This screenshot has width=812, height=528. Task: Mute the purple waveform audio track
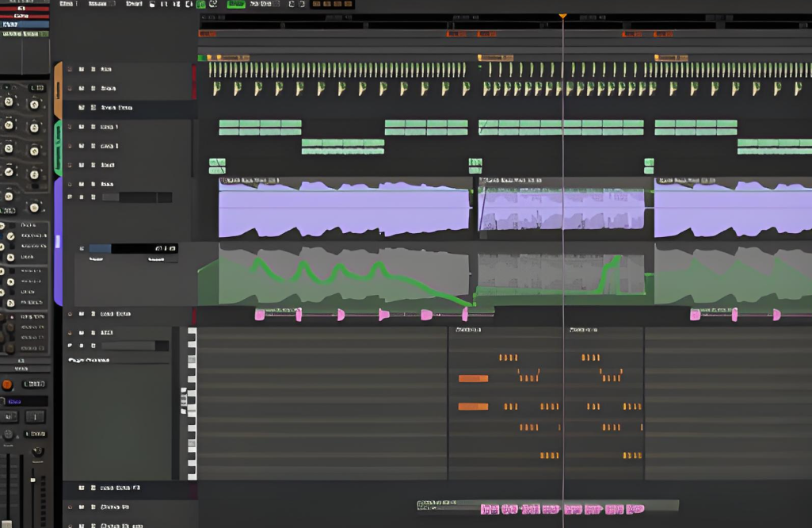click(x=82, y=184)
